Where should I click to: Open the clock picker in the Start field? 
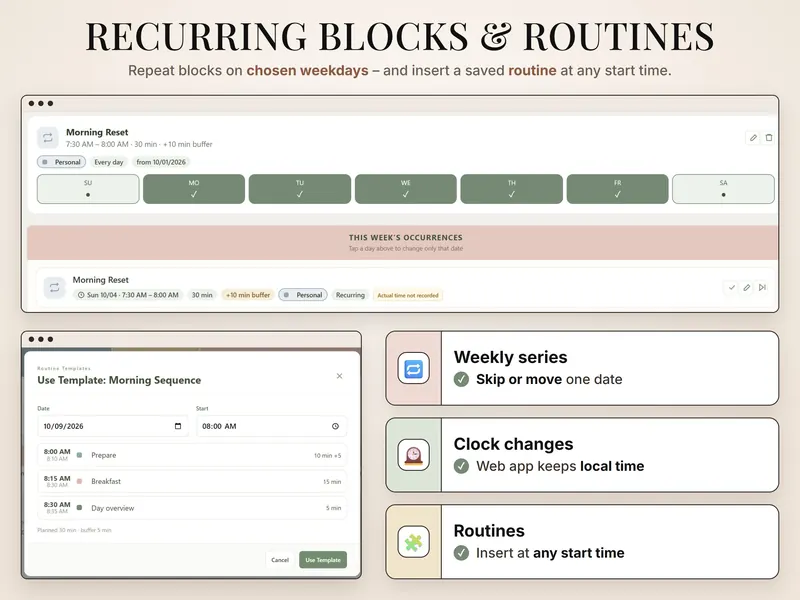tap(335, 426)
